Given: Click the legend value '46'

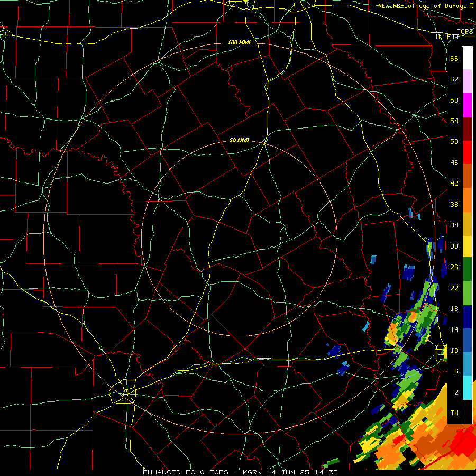Looking at the screenshot, I should tap(454, 163).
